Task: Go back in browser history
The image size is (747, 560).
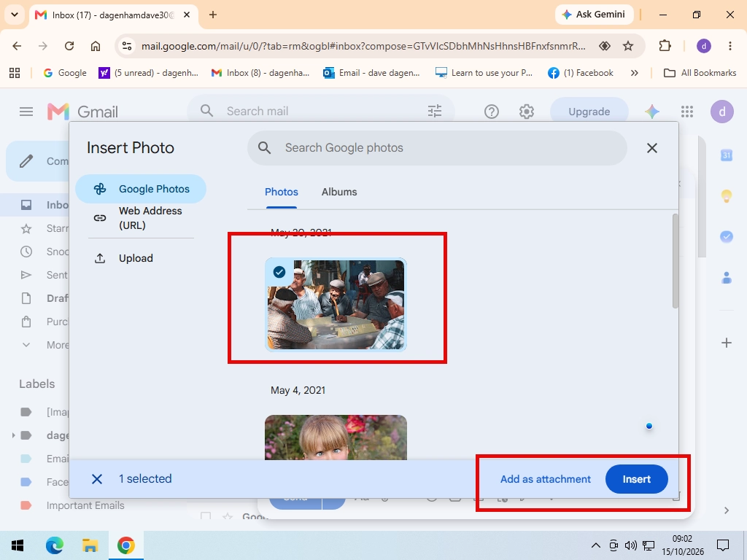Action: click(17, 46)
